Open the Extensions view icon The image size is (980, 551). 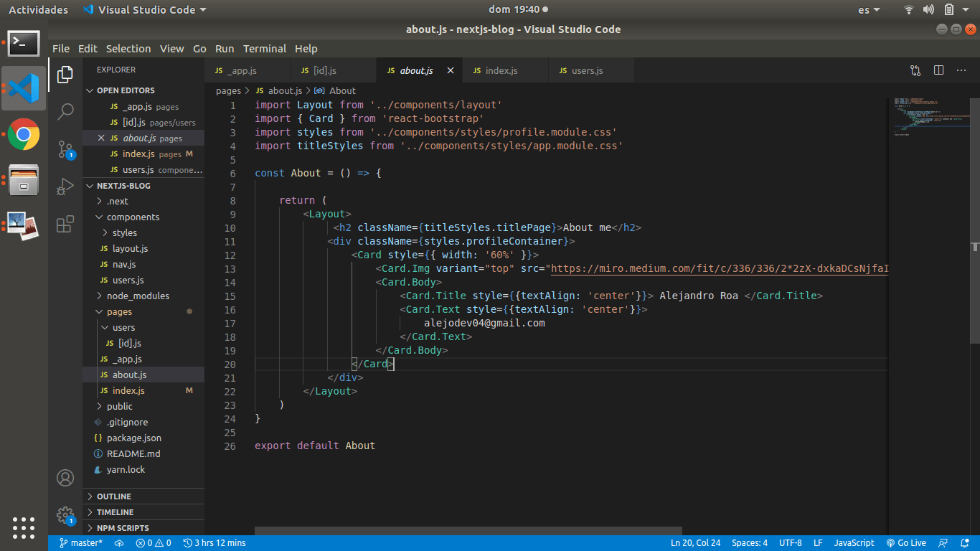[65, 224]
